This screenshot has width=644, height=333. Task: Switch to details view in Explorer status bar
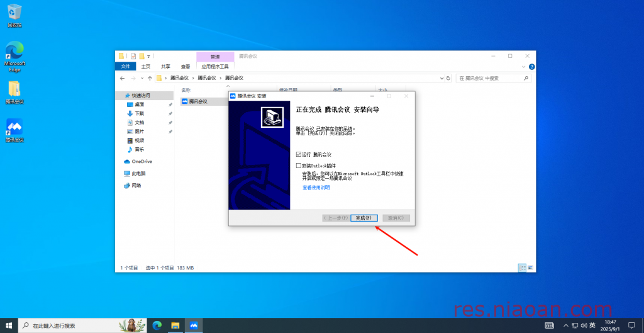(x=523, y=268)
